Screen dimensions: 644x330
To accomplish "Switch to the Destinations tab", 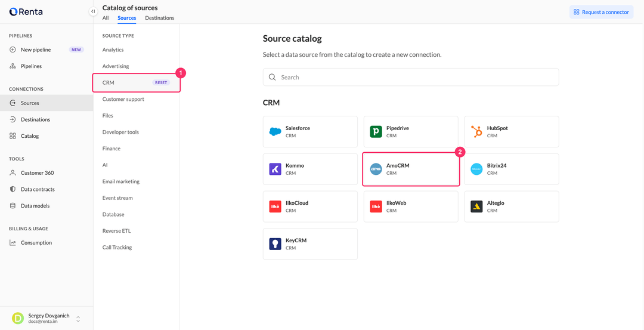I will [x=160, y=18].
